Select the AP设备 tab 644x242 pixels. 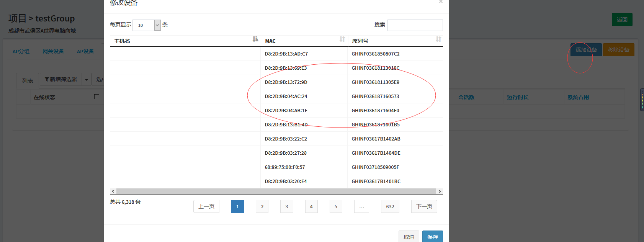point(85,51)
